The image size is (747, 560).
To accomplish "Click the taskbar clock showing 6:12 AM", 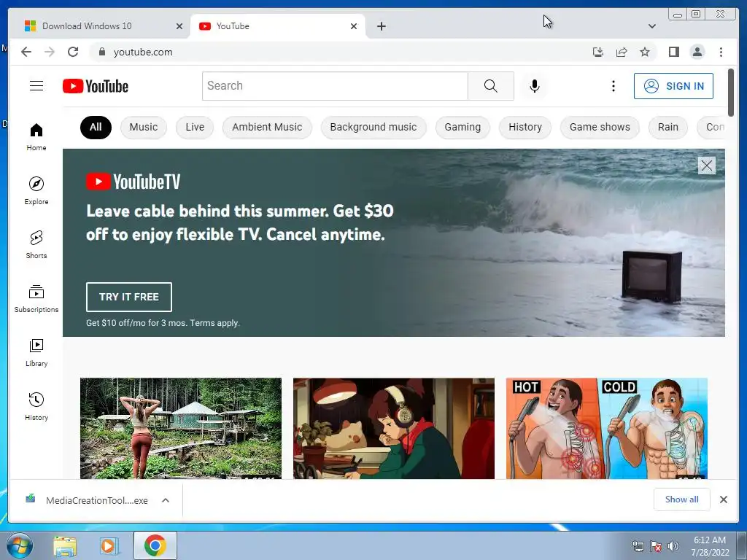I will pyautogui.click(x=710, y=546).
